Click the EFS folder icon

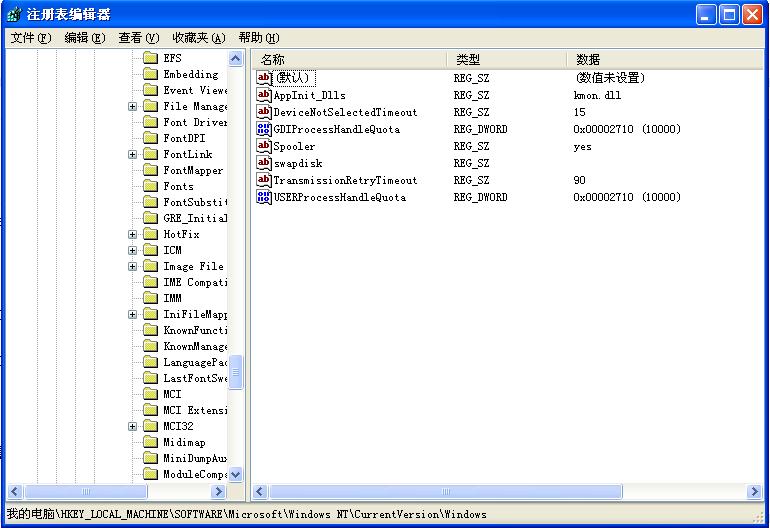tap(150, 58)
